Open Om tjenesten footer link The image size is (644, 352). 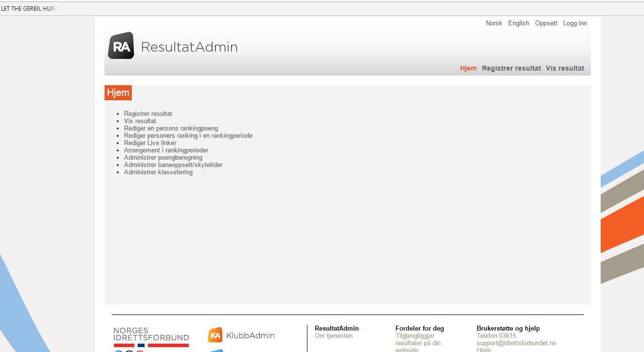pyautogui.click(x=334, y=336)
